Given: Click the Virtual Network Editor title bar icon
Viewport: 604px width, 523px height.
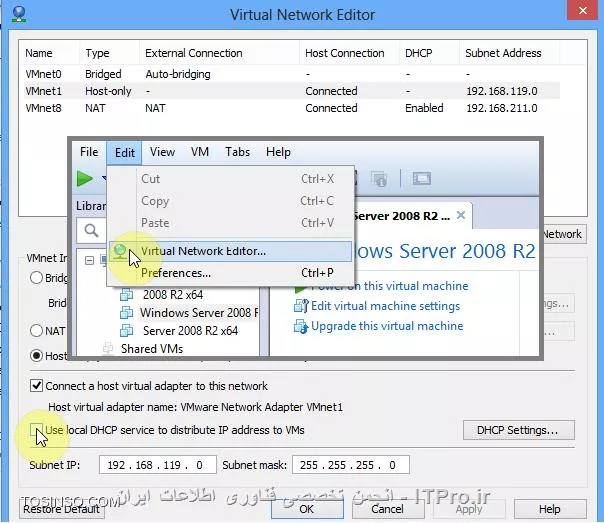Looking at the screenshot, I should click(18, 14).
